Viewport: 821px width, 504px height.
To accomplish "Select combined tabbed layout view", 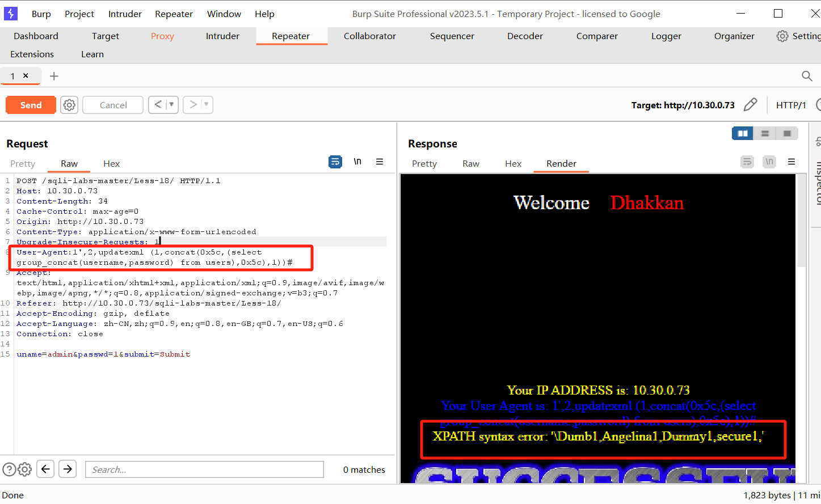I will tap(787, 133).
